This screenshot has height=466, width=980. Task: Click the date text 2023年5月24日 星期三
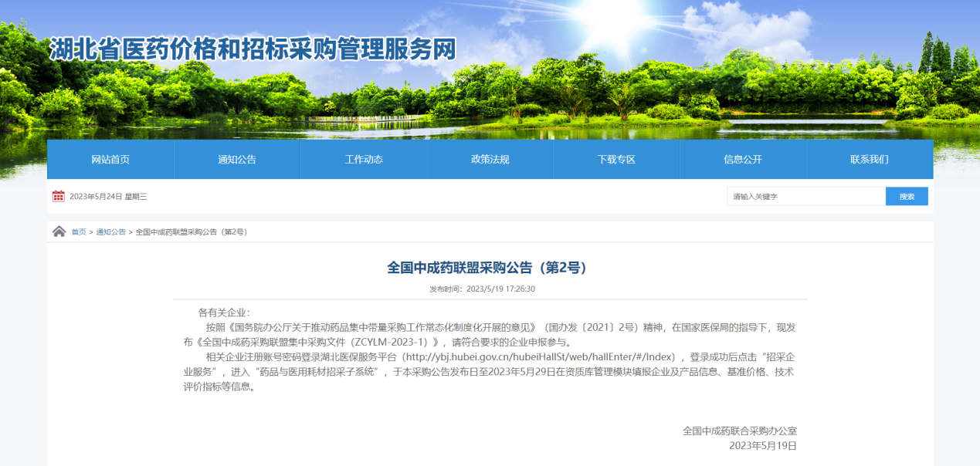108,197
